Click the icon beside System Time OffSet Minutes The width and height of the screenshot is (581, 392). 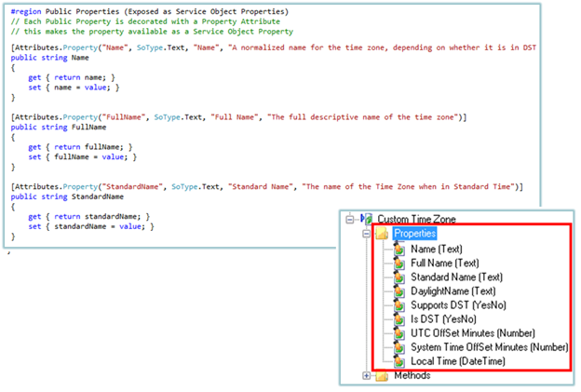(399, 347)
